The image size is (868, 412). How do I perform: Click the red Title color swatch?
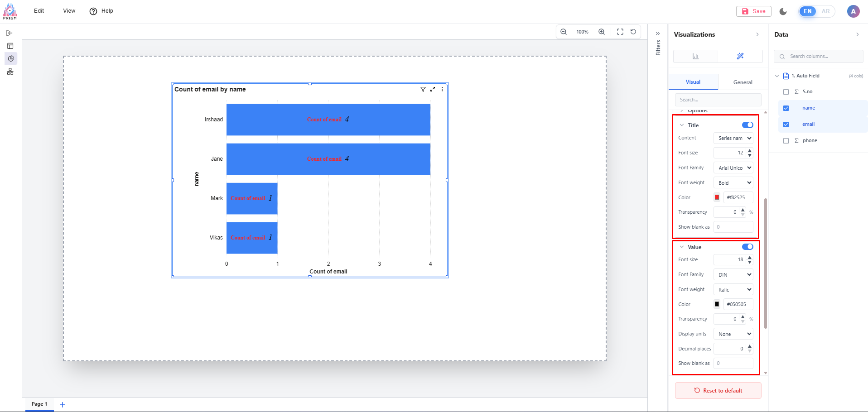717,197
